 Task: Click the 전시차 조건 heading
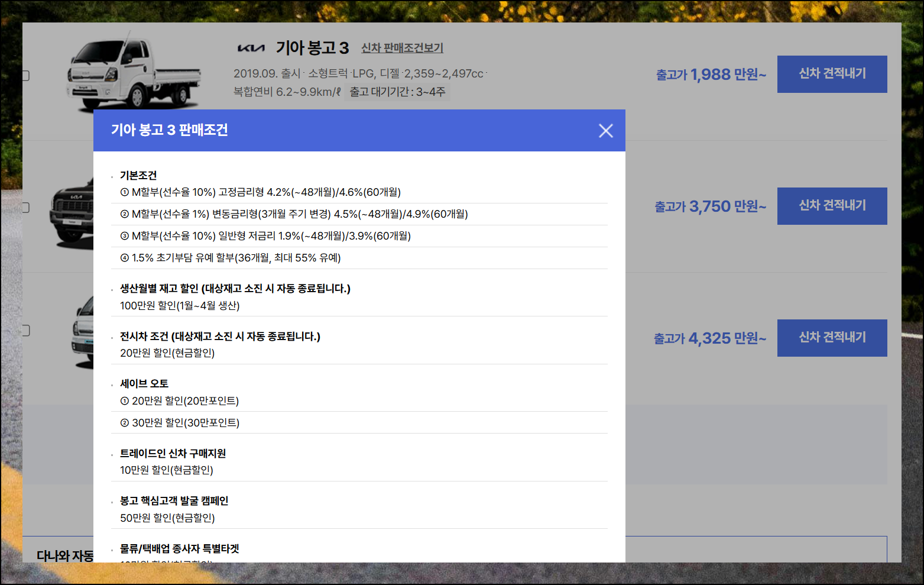[x=220, y=336]
